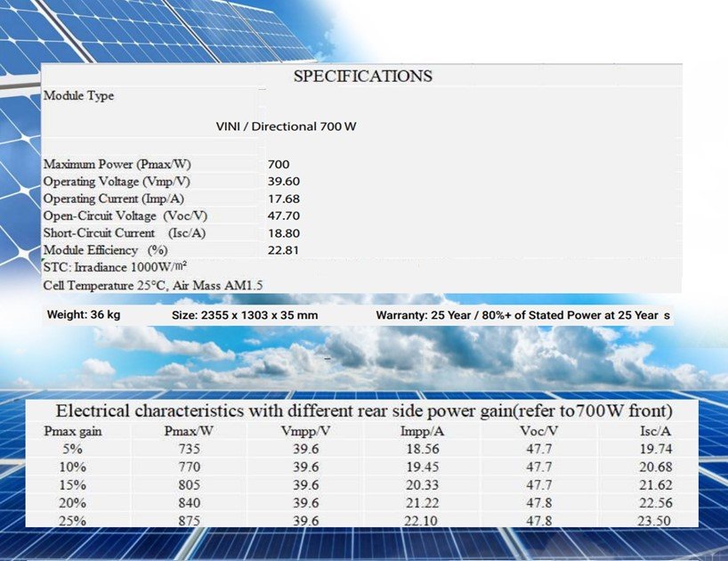Click Operating Voltage value 39.60
This screenshot has height=561, width=728.
tap(284, 182)
